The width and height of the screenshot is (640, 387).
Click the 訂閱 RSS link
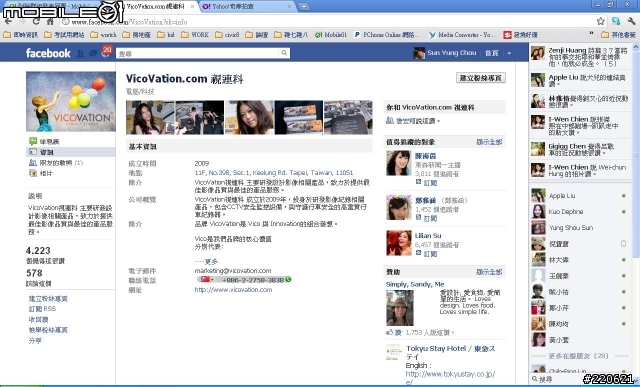click(42, 309)
